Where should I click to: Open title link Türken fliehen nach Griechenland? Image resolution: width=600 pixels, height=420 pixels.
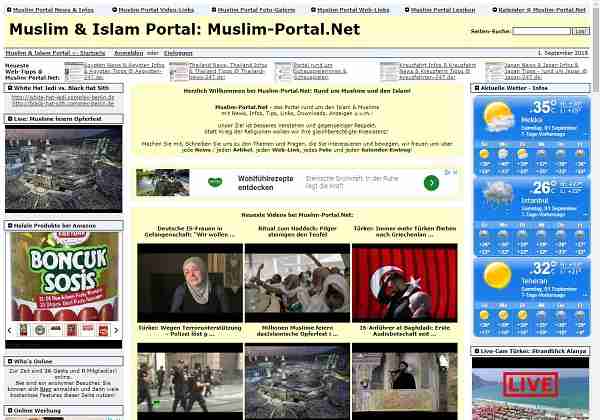click(x=405, y=231)
